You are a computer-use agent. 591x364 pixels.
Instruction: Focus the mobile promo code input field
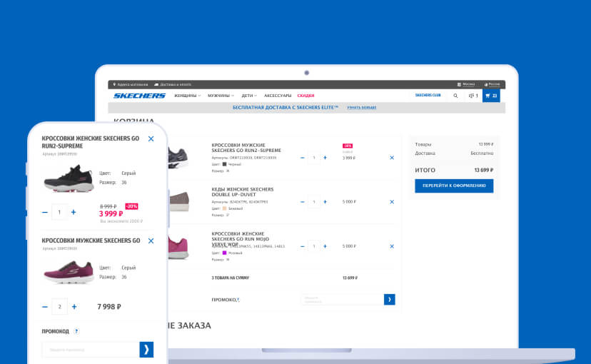(x=90, y=349)
